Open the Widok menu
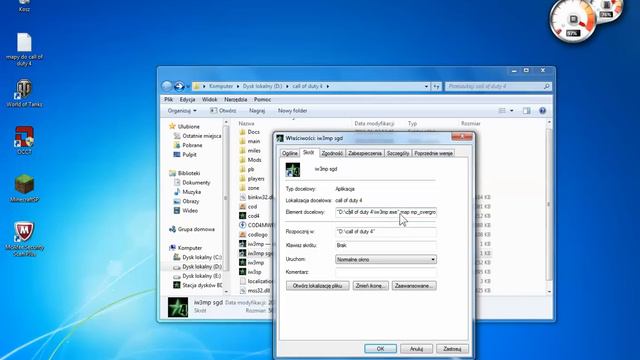This screenshot has height=360, width=640. tap(209, 99)
